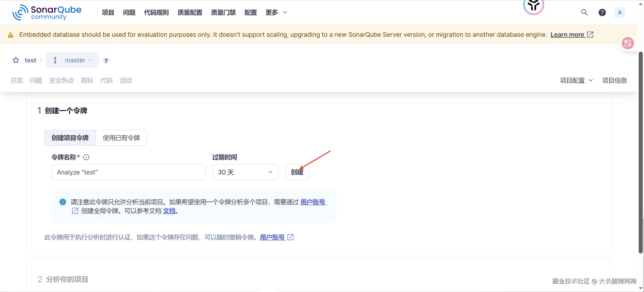This screenshot has height=292, width=644.
Task: Open the 项目配置 dropdown menu
Action: coord(576,81)
